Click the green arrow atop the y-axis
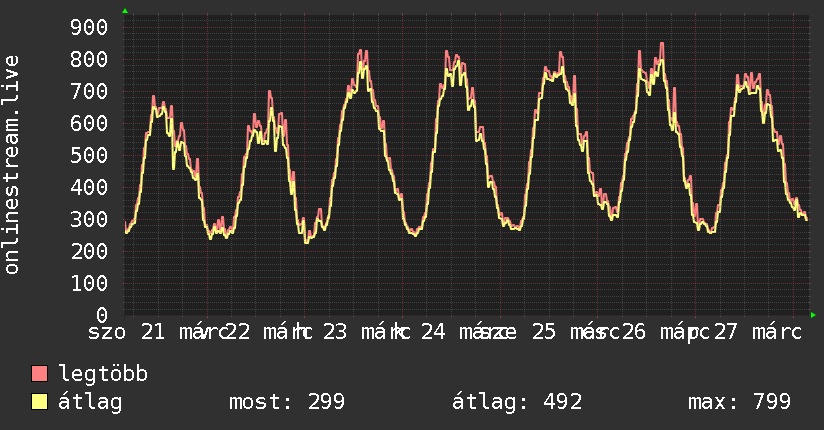This screenshot has height=430, width=824. coord(125,11)
